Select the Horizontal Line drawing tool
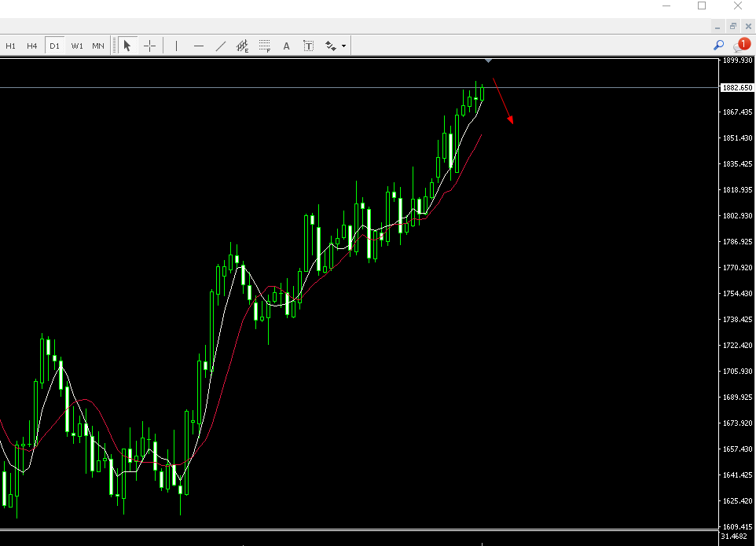The image size is (756, 546). 199,45
